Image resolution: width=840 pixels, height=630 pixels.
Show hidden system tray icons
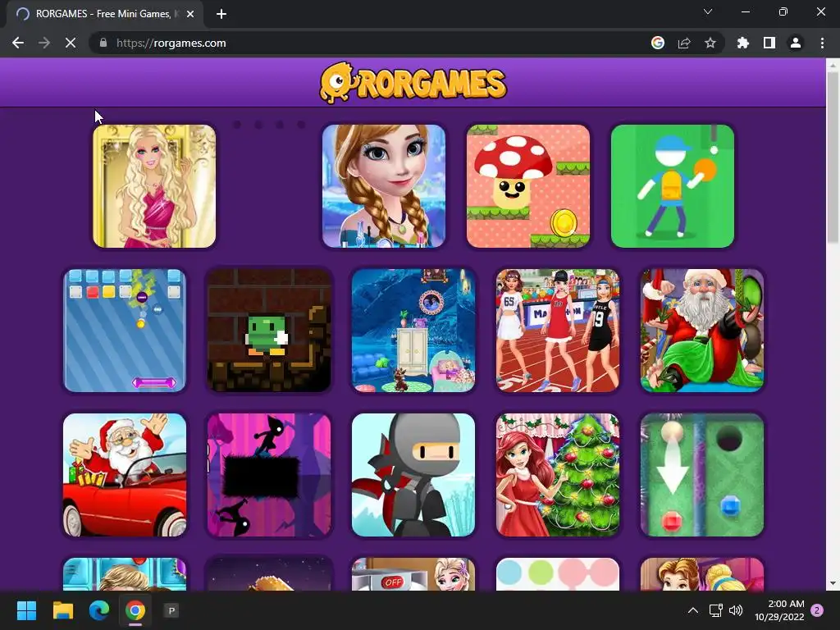[692, 610]
